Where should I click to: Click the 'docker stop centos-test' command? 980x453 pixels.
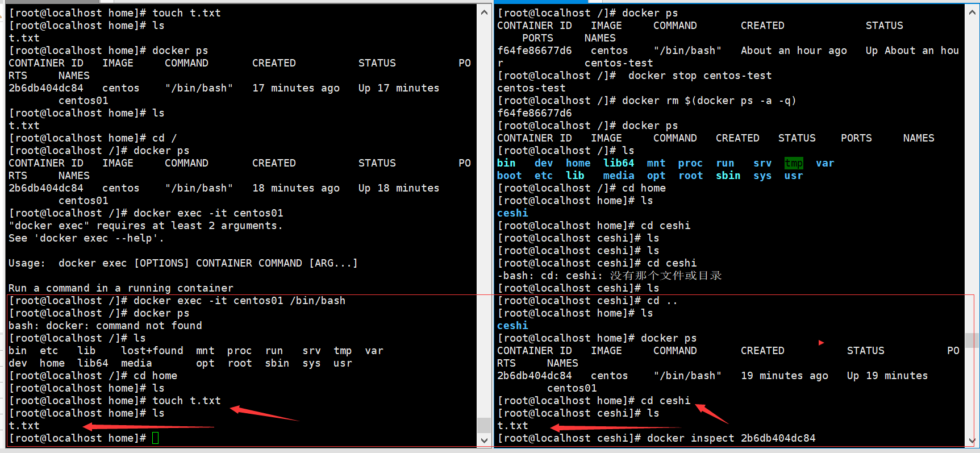click(x=700, y=76)
